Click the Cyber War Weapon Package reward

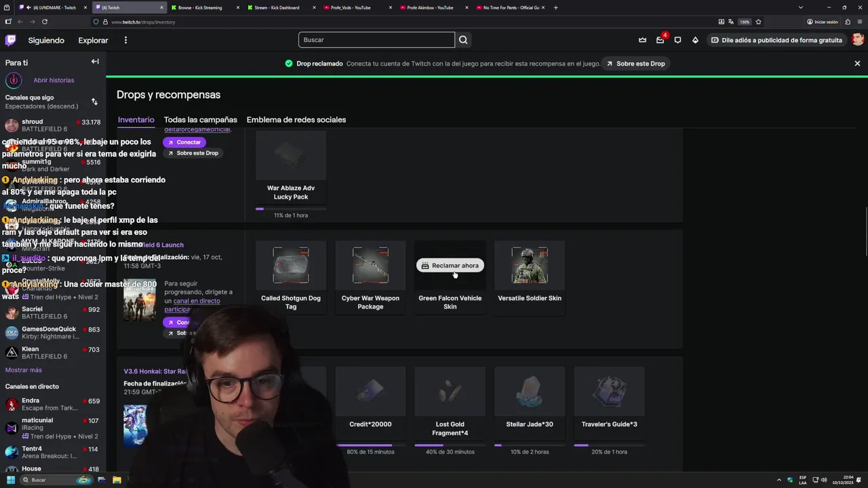[x=370, y=277]
